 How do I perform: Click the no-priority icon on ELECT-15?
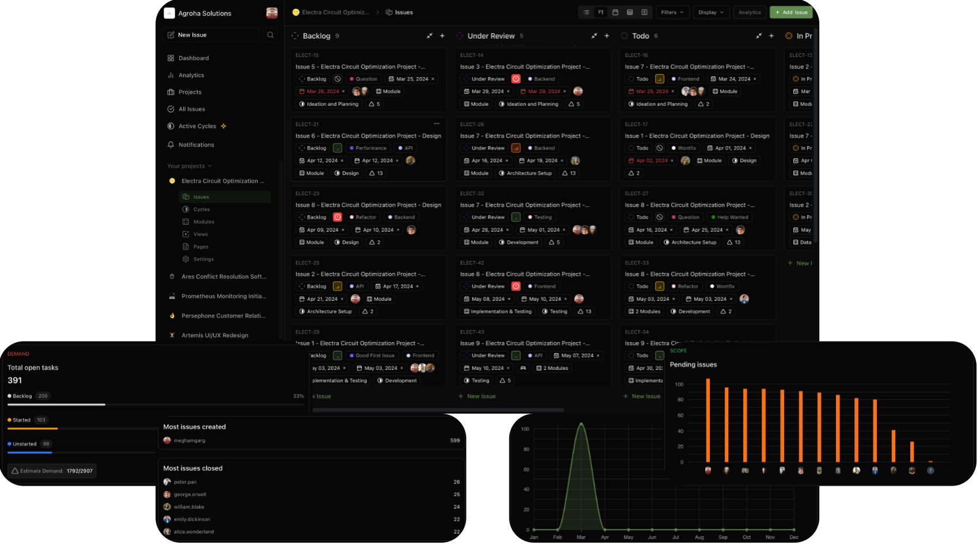pos(338,79)
